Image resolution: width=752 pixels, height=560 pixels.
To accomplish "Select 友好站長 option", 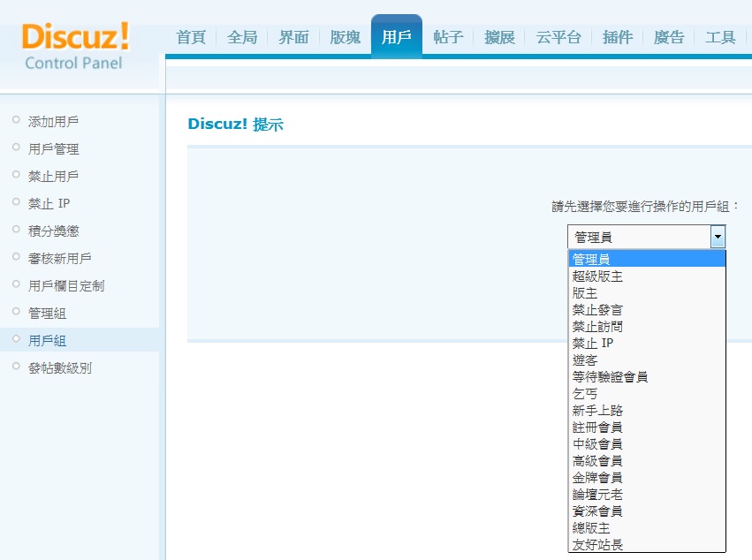I will pyautogui.click(x=647, y=544).
